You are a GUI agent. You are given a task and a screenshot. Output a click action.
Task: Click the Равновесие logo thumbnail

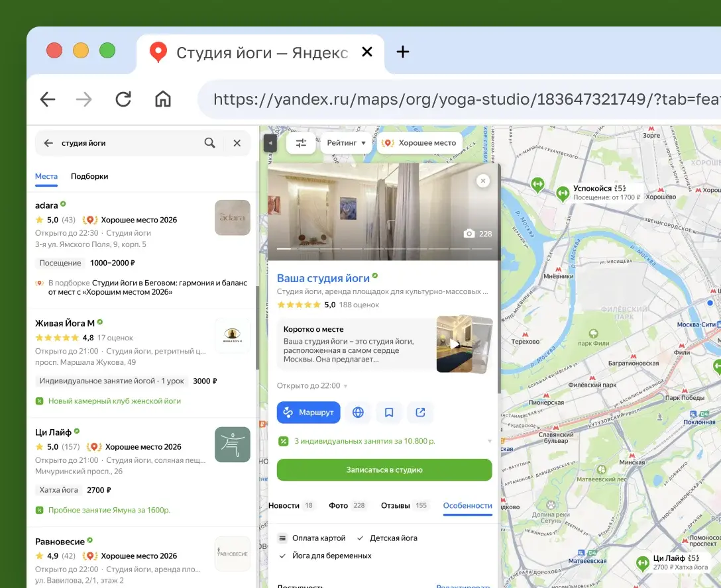point(233,554)
